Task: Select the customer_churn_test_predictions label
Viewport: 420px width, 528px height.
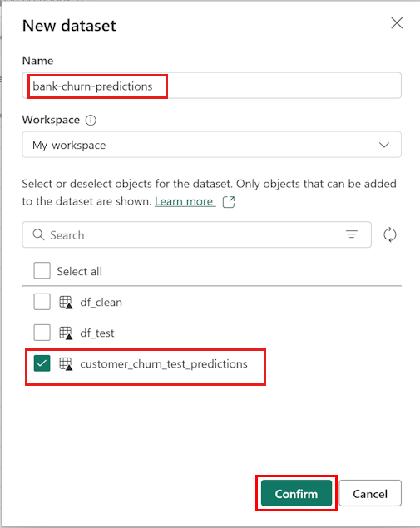Action: [164, 364]
